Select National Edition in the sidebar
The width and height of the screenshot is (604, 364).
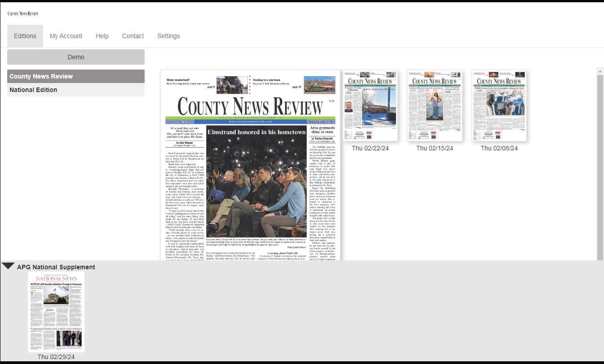76,90
